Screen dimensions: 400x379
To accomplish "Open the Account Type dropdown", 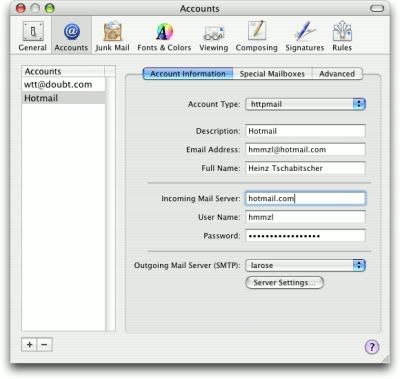I will coord(306,104).
